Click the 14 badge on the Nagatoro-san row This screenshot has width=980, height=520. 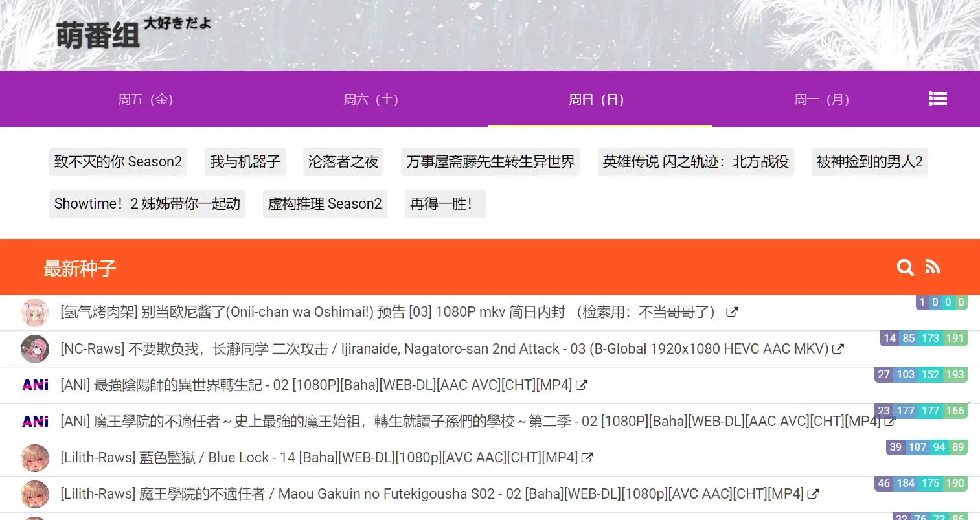coord(889,338)
